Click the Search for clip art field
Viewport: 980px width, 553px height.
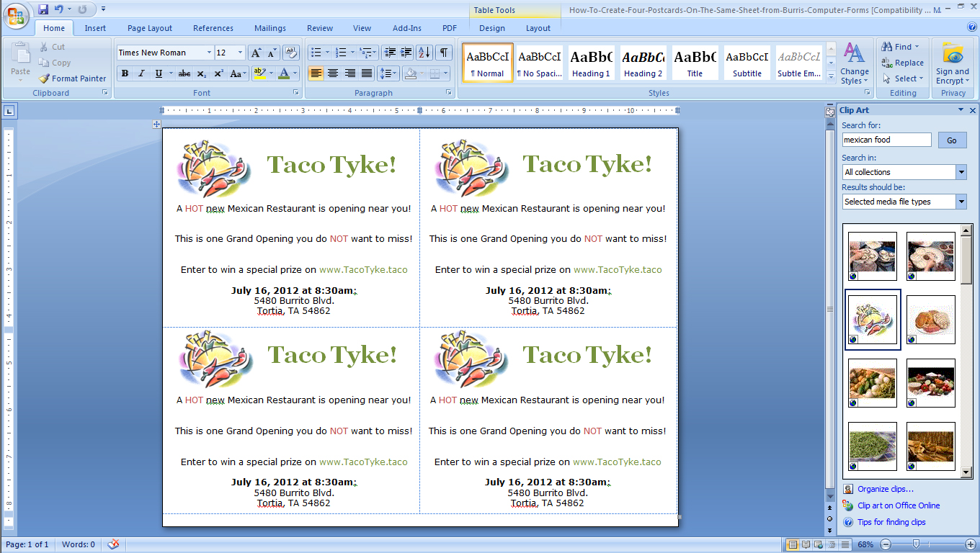click(x=886, y=140)
